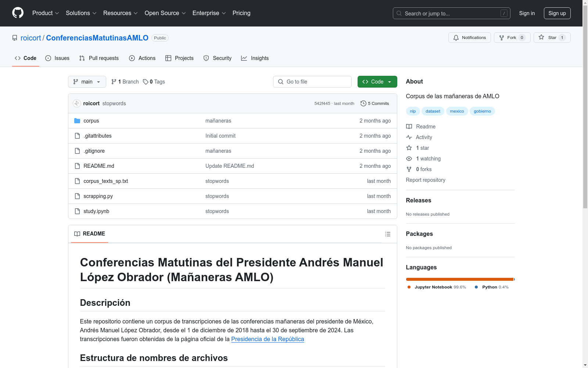This screenshot has width=588, height=368.
Task: Open the Initial commit message link
Action: (x=220, y=136)
